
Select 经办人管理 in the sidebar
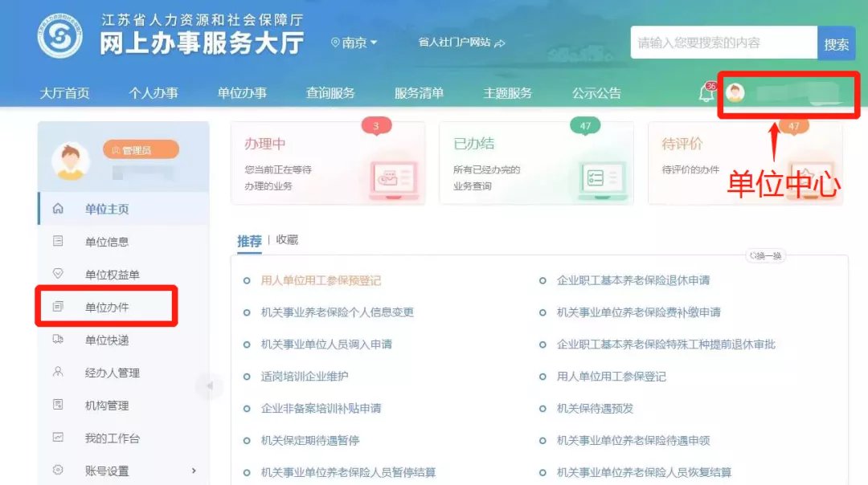pyautogui.click(x=124, y=373)
